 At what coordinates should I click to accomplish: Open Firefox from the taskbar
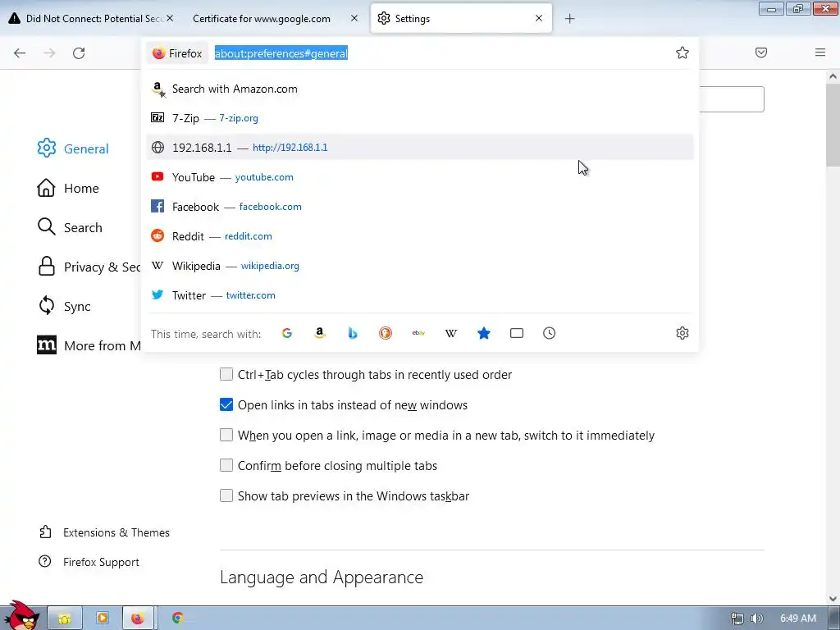[138, 618]
